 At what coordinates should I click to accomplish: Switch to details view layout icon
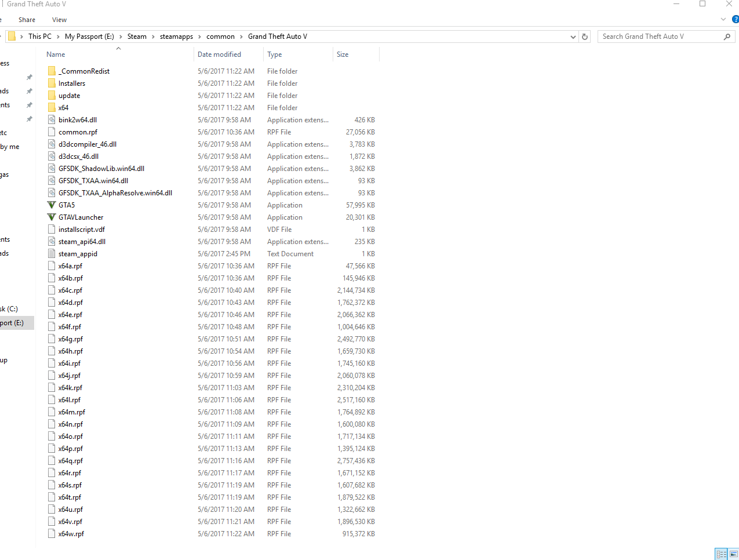pos(721,554)
